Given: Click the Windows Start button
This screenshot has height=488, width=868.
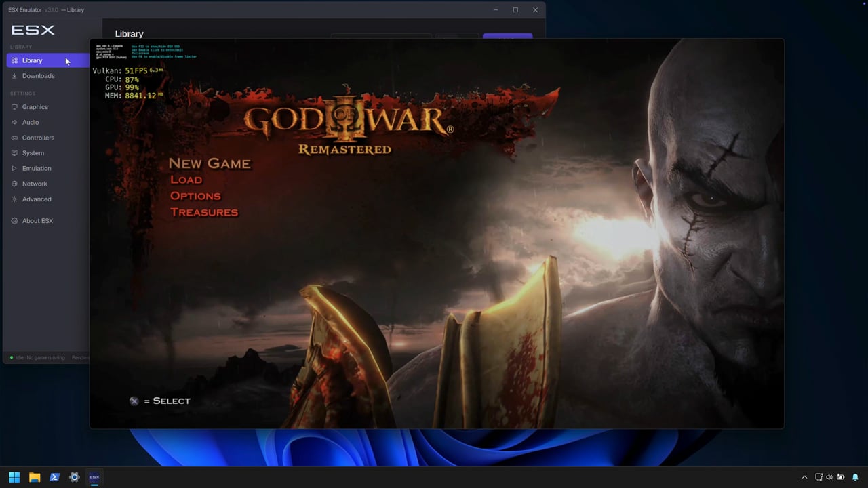Looking at the screenshot, I should coord(14,477).
